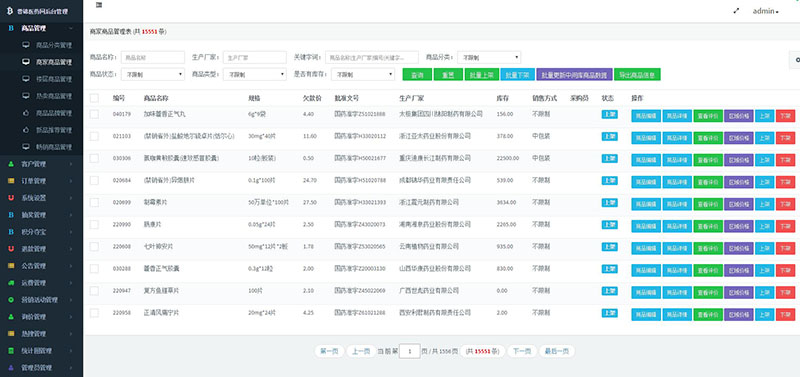Click 查看评价 for product 030306
This screenshot has height=377, width=800.
point(708,160)
